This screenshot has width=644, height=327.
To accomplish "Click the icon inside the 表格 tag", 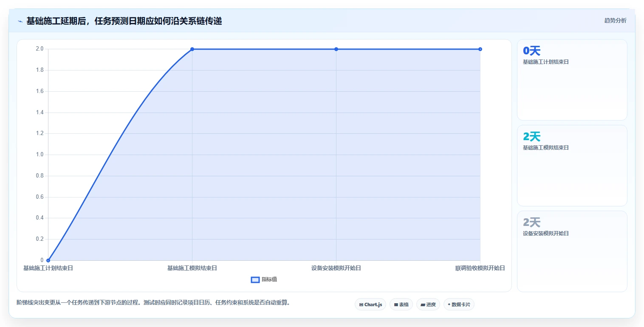I will click(396, 304).
